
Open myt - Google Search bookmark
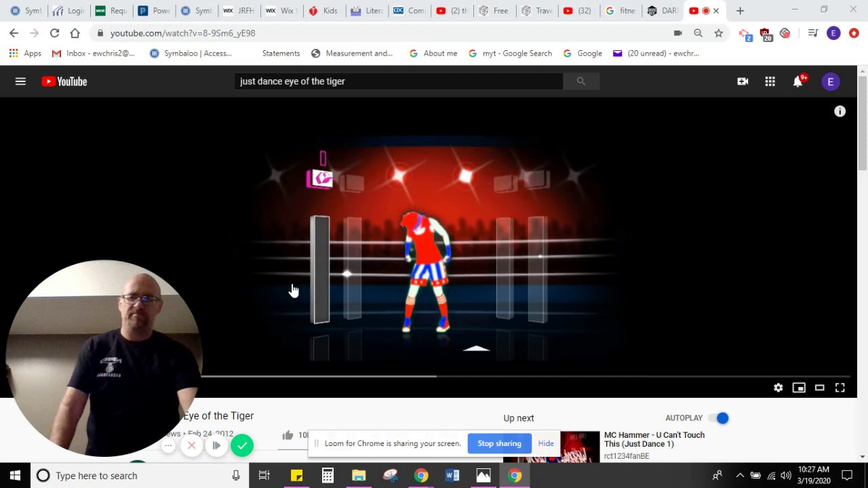coord(510,53)
